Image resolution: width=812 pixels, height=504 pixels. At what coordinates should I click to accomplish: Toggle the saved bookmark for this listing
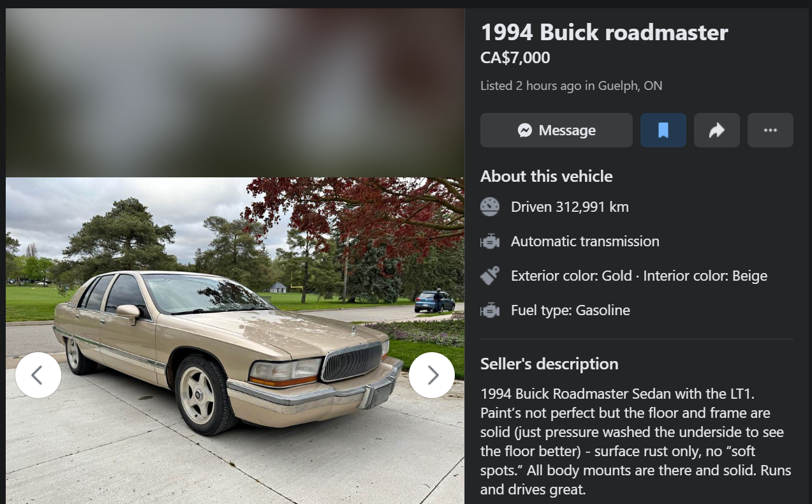tap(663, 130)
